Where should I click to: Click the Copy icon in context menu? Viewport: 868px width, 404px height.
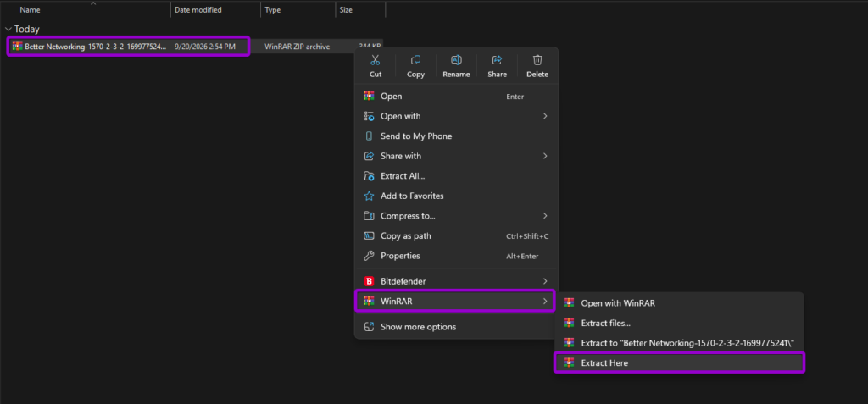(x=415, y=60)
